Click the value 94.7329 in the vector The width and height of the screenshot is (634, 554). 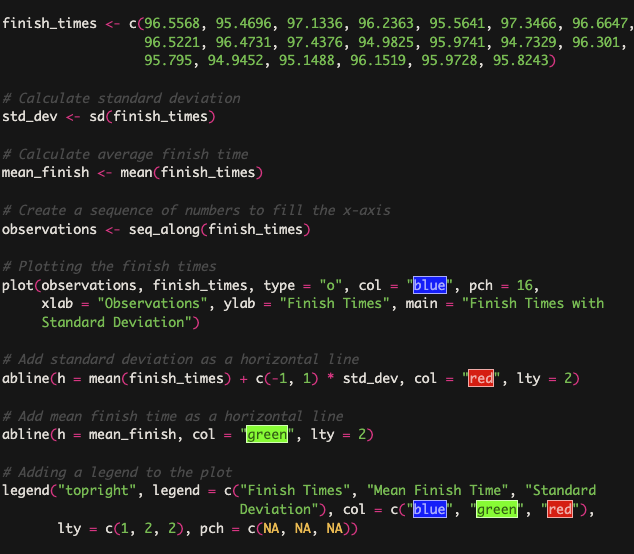[x=529, y=42]
